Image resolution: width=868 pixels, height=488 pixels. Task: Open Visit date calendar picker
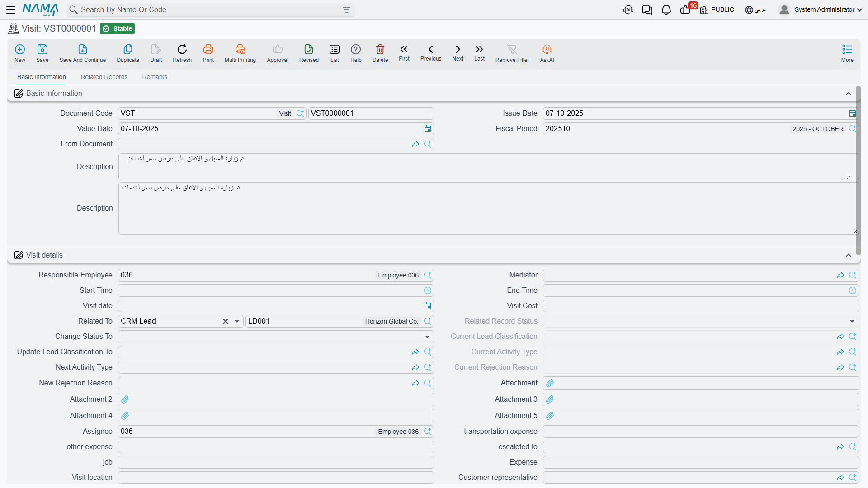point(428,306)
